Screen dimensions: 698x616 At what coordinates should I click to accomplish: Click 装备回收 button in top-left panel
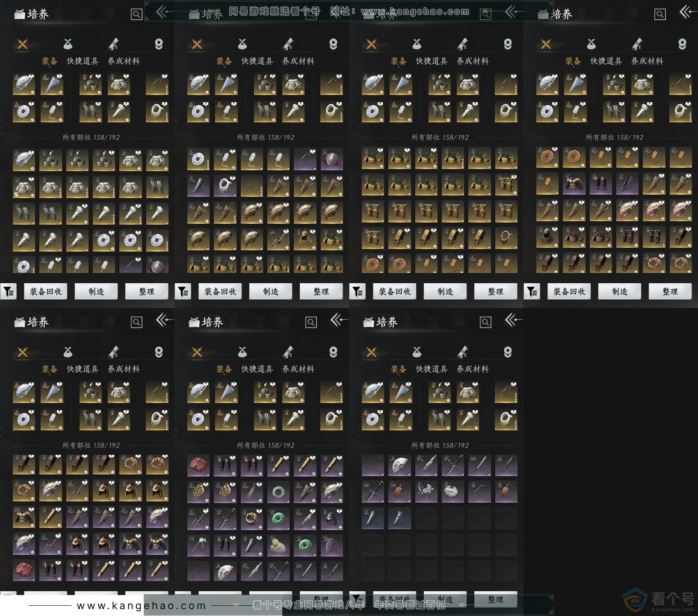46,292
